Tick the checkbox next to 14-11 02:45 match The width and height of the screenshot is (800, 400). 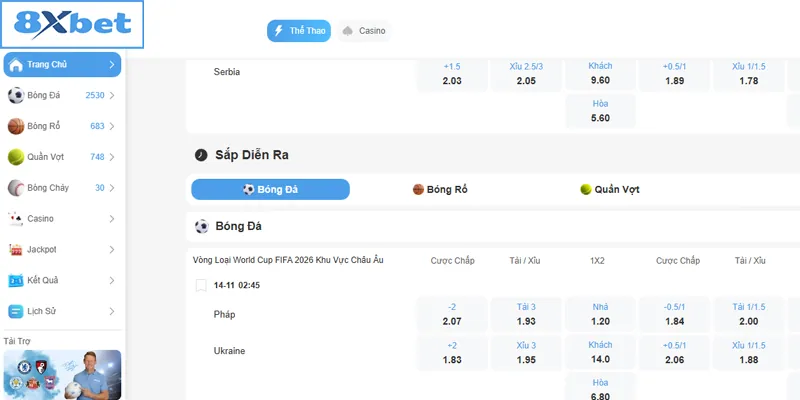pyautogui.click(x=201, y=285)
